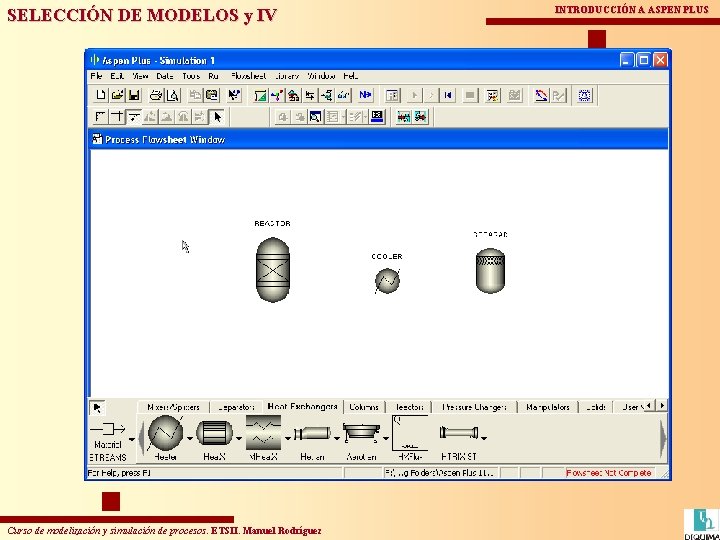Viewport: 720px width, 540px height.
Task: Click the blue screen icon in second toolbar
Action: [377, 117]
